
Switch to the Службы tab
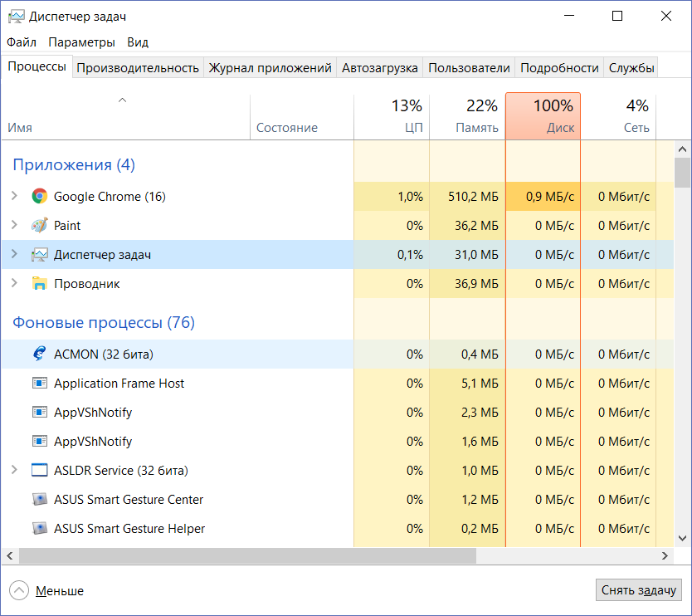point(631,67)
